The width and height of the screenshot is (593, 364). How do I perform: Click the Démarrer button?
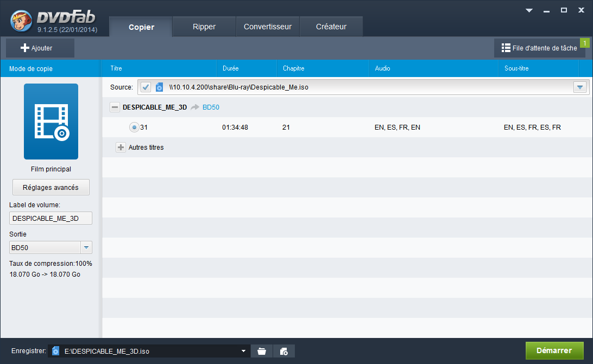pos(554,351)
